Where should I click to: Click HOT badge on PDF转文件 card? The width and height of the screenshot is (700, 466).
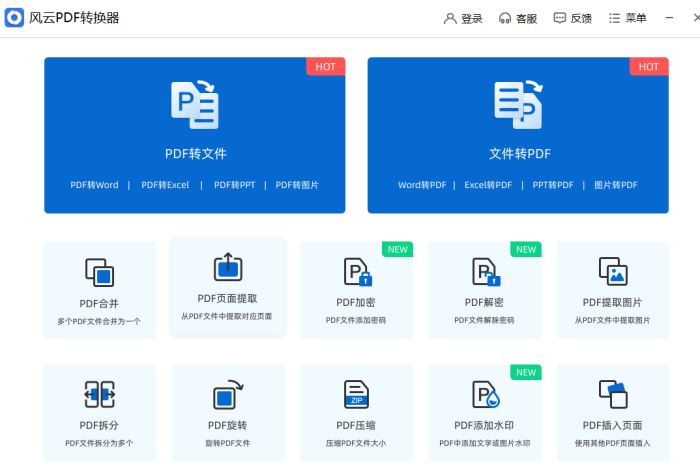pos(325,67)
